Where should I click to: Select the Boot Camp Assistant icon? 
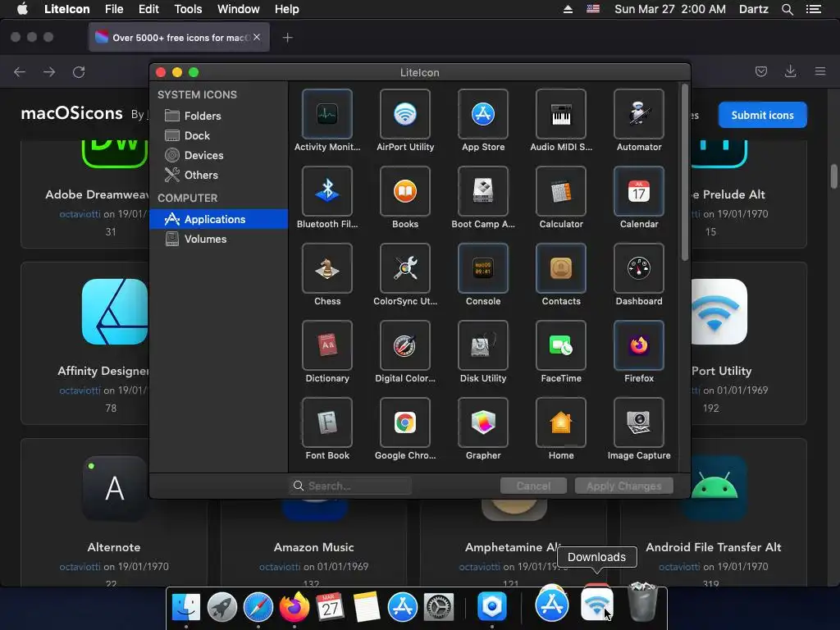(x=482, y=191)
